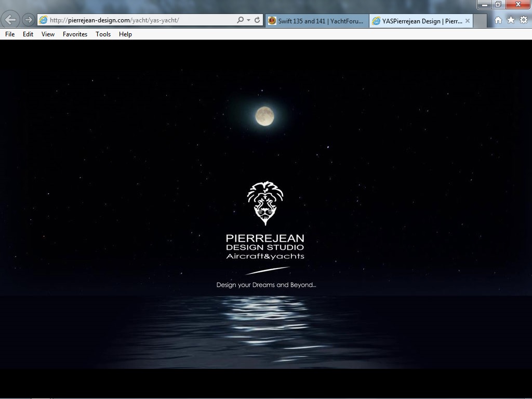This screenshot has width=532, height=399.
Task: Click the DESIGN STUDIO text
Action: (265, 247)
